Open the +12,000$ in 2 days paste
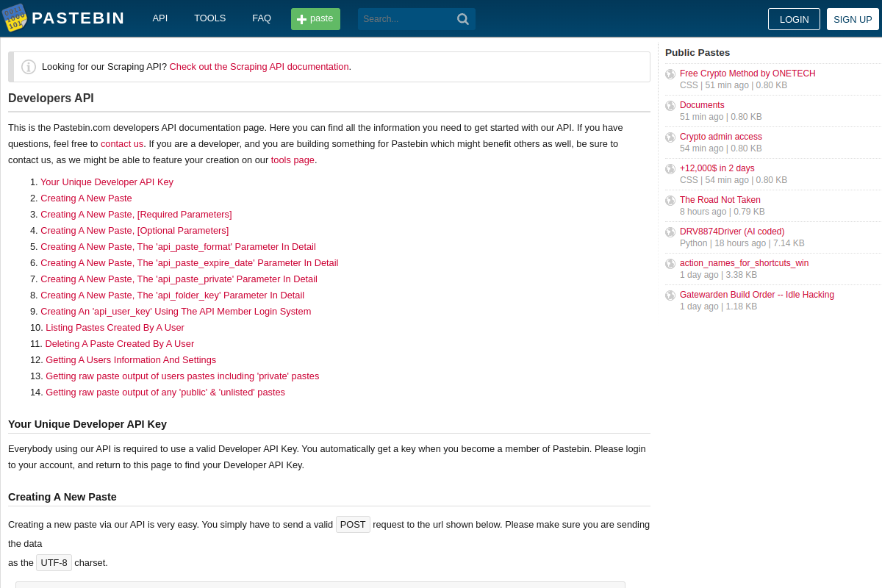This screenshot has height=588, width=882. coord(717,168)
